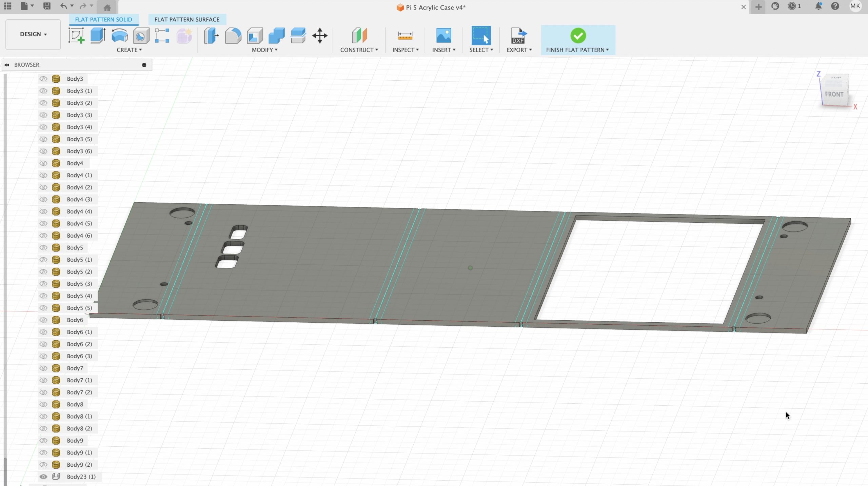Toggle visibility of Body23 (1)
This screenshot has width=868, height=486.
coord(43,477)
